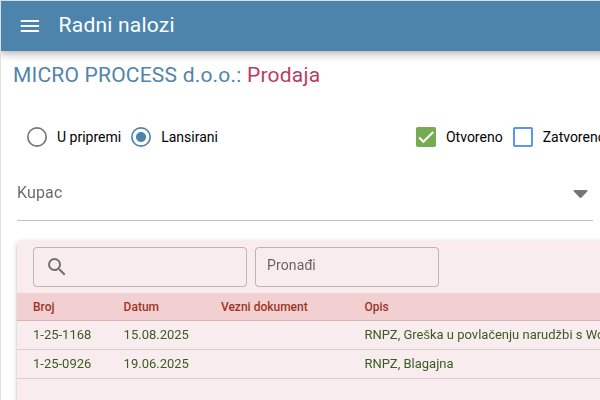Select the RNPZ, Blagajna description

(409, 364)
